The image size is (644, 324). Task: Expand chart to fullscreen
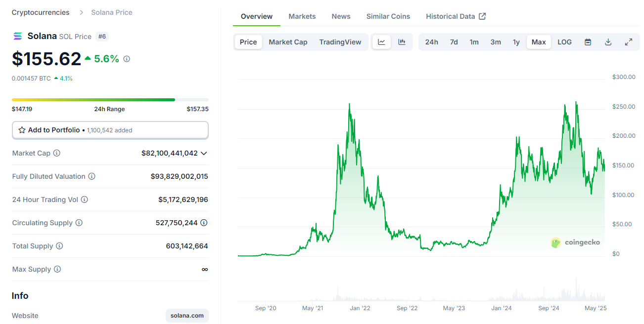click(x=629, y=42)
